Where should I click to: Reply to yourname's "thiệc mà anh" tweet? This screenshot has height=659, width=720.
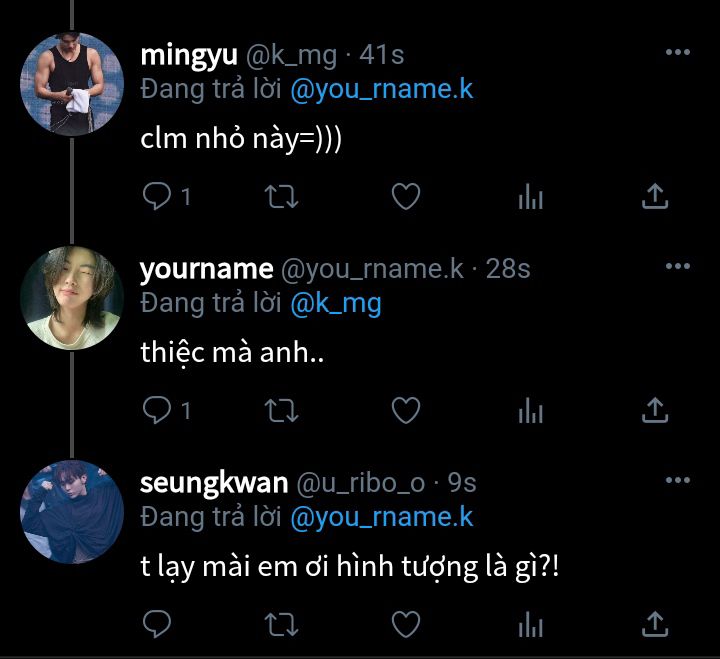point(157,410)
